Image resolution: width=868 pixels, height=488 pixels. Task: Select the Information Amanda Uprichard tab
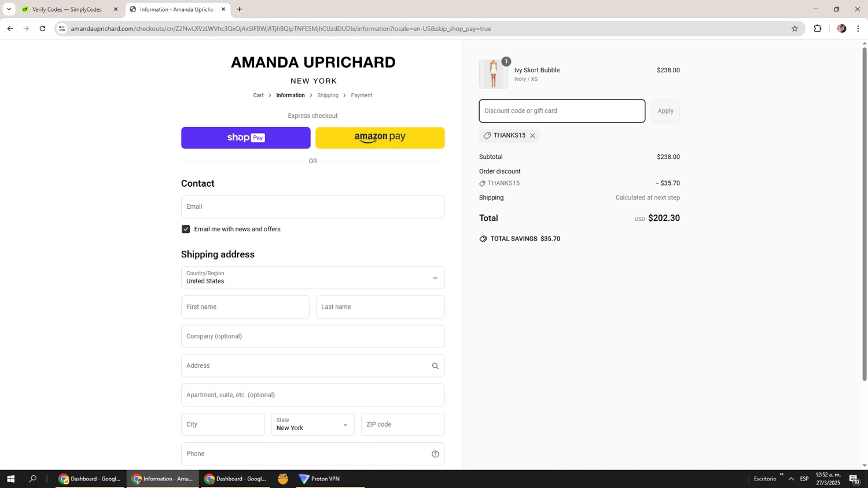177,9
